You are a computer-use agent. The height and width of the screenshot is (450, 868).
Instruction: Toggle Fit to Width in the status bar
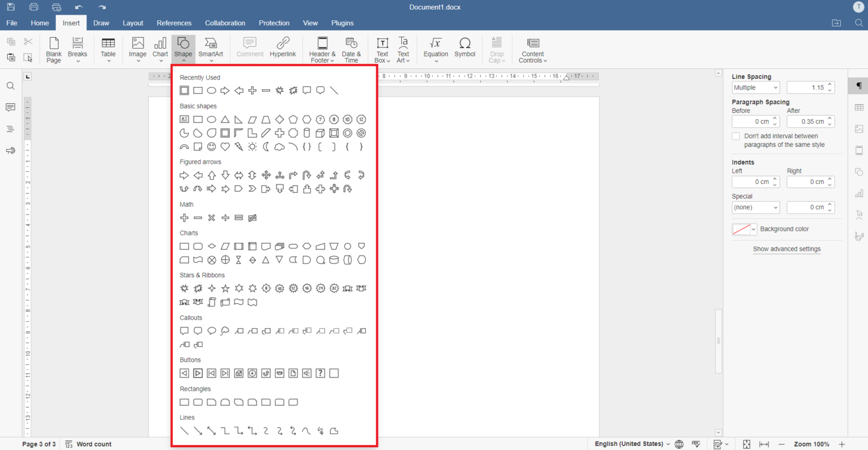[x=764, y=444]
